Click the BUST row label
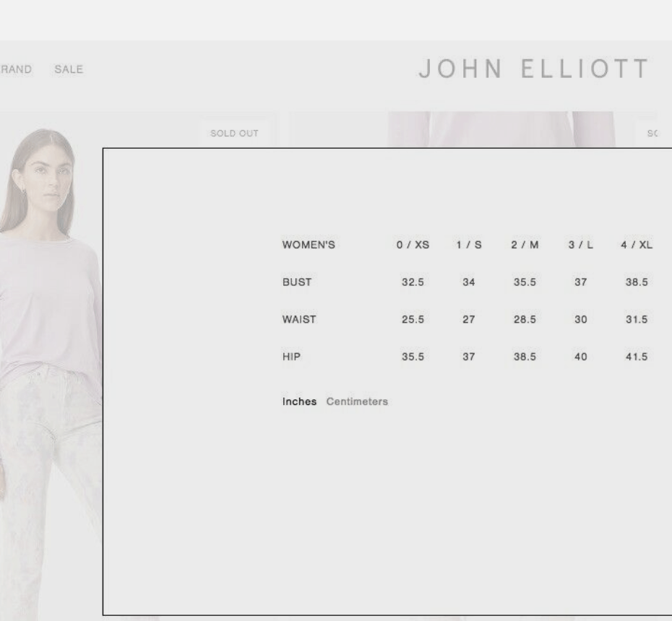672x621 pixels. [296, 282]
